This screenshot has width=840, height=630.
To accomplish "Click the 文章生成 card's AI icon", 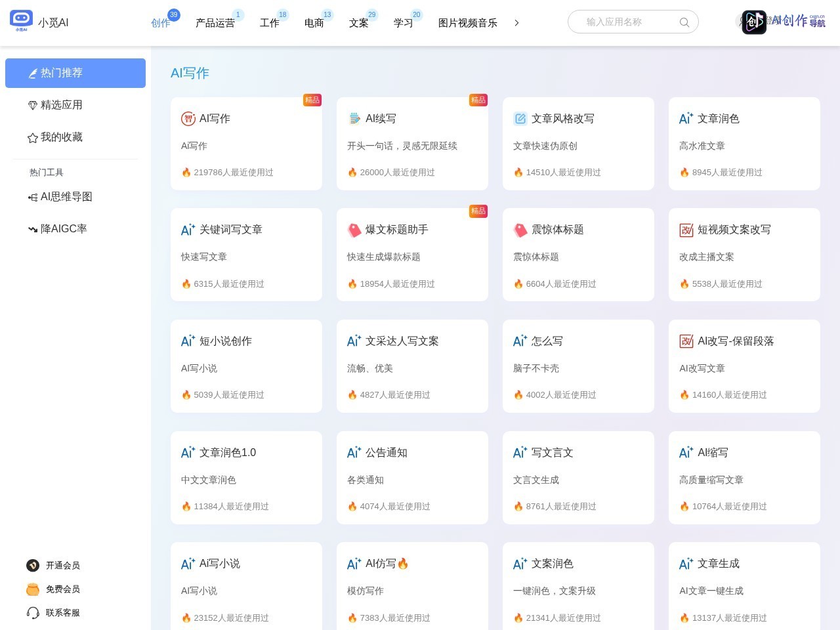I will click(x=686, y=564).
